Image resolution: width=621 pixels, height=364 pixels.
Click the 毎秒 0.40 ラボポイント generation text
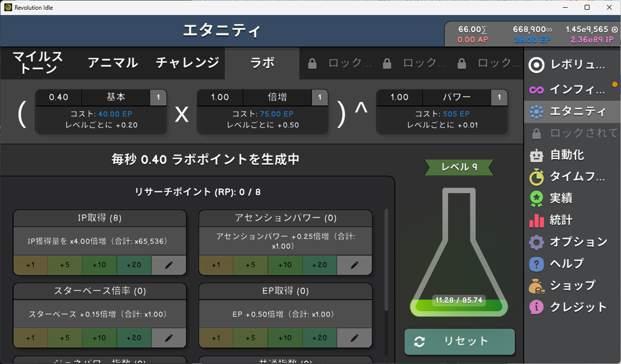tap(205, 159)
